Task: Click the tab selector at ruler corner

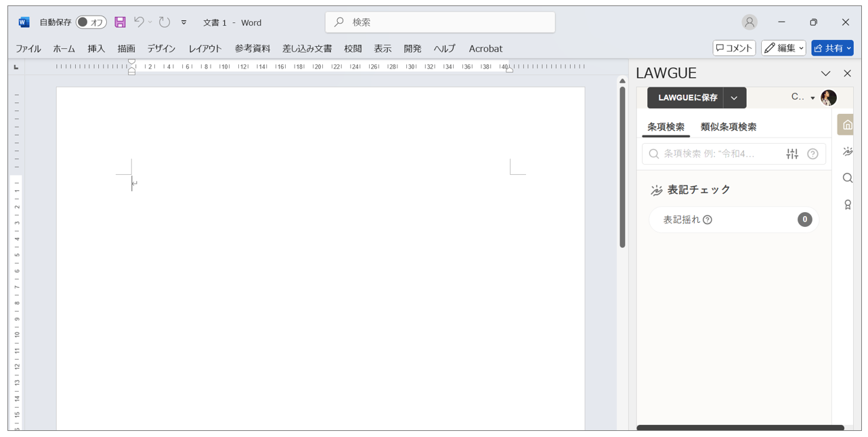Action: [16, 67]
